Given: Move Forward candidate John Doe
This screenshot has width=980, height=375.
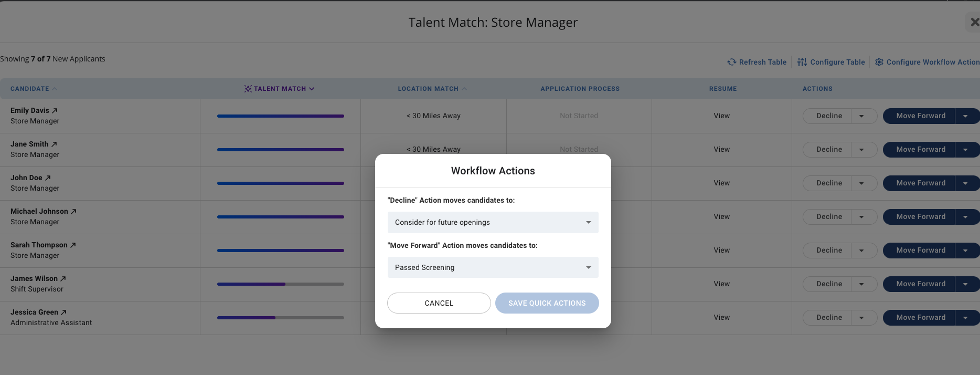Looking at the screenshot, I should [919, 183].
